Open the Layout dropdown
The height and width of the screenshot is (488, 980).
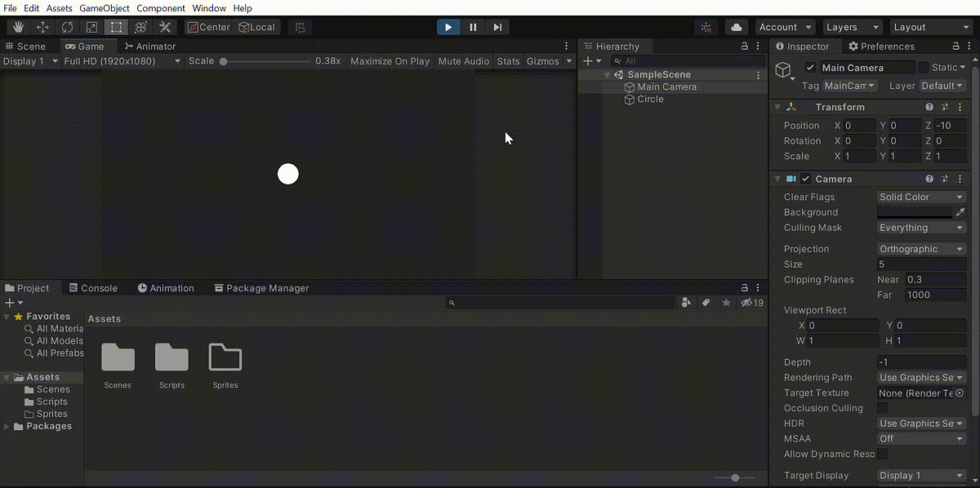coord(930,26)
